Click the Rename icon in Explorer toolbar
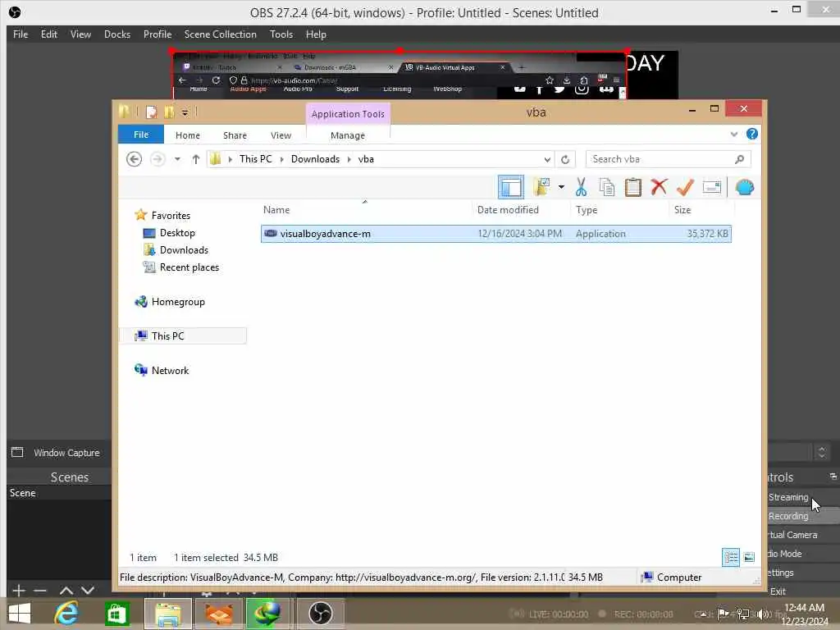The width and height of the screenshot is (840, 630). tap(711, 187)
